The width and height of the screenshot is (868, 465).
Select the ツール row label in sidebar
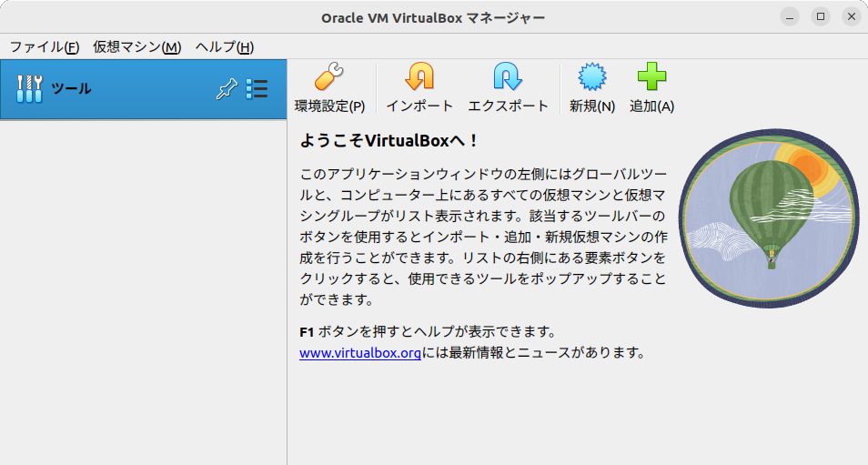pyautogui.click(x=71, y=88)
